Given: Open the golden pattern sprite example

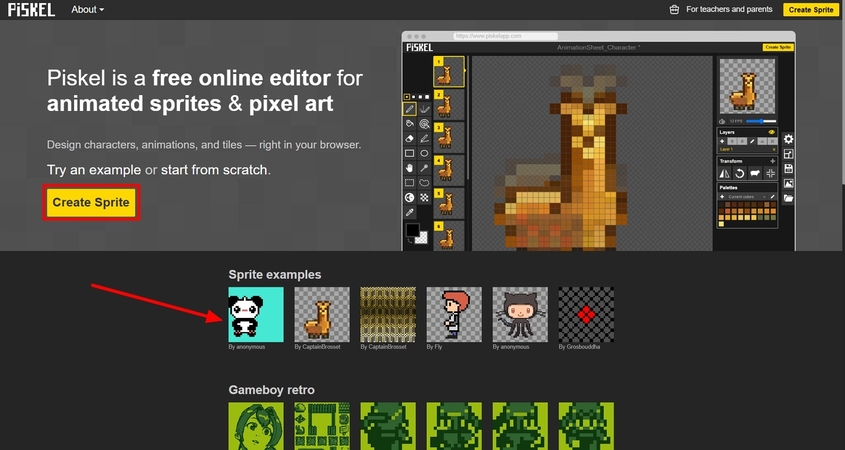Looking at the screenshot, I should [388, 314].
